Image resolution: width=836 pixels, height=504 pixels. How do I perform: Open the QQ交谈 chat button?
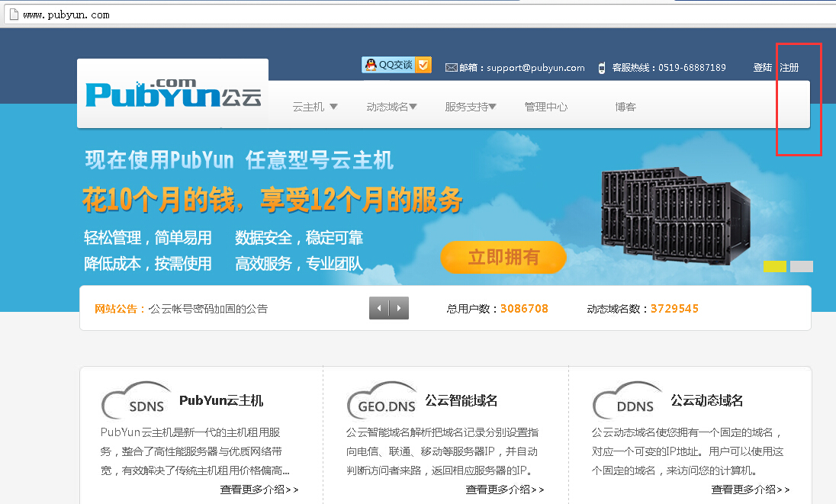click(x=396, y=65)
